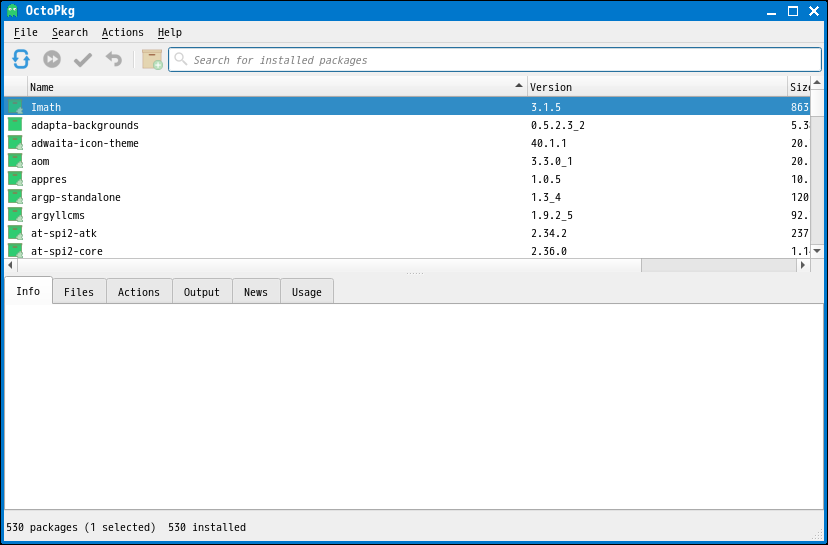Viewport: 828px width, 545px height.
Task: Click version 2.36.0 cell
Action: pos(549,251)
